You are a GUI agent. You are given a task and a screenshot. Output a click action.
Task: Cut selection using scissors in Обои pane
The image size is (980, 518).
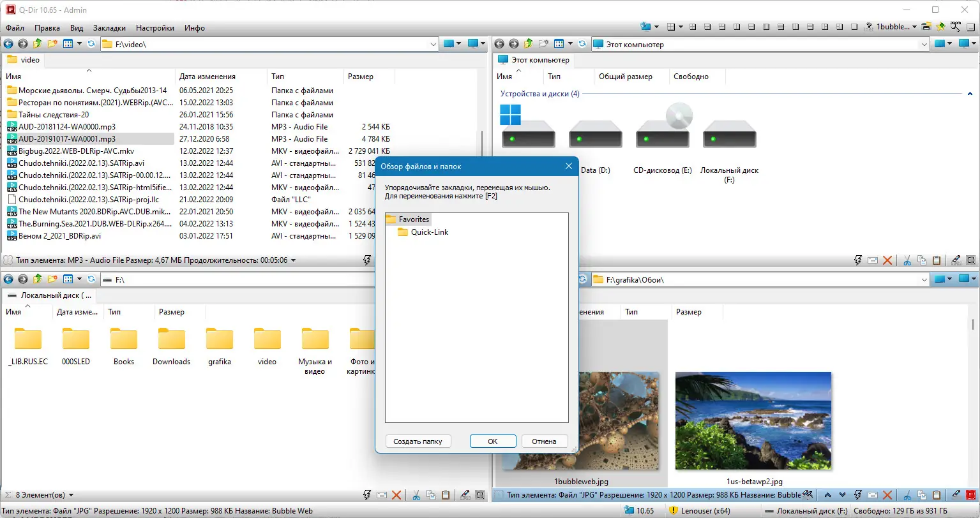click(907, 494)
